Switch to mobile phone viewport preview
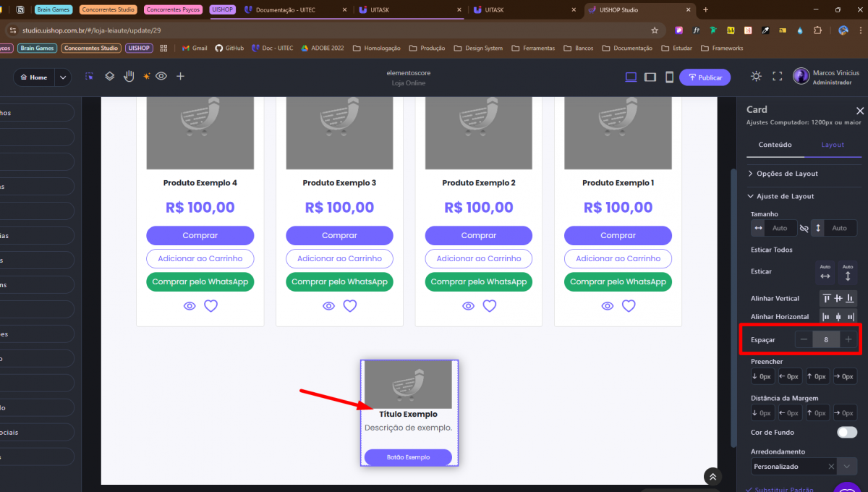Viewport: 868px width, 492px height. point(669,77)
